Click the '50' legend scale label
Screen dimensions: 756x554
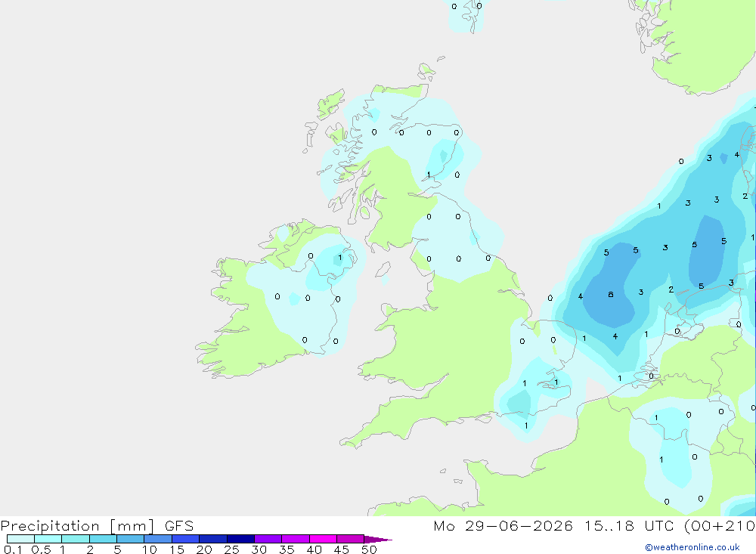tap(369, 549)
